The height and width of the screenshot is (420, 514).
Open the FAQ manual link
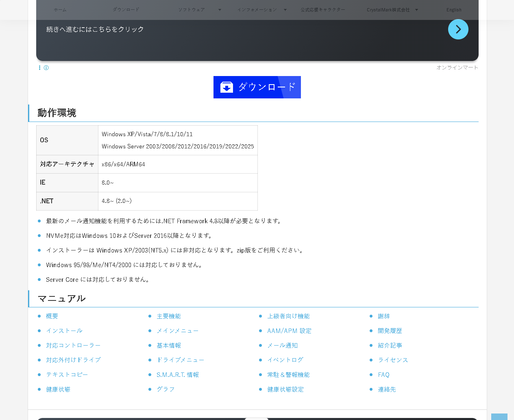click(383, 374)
